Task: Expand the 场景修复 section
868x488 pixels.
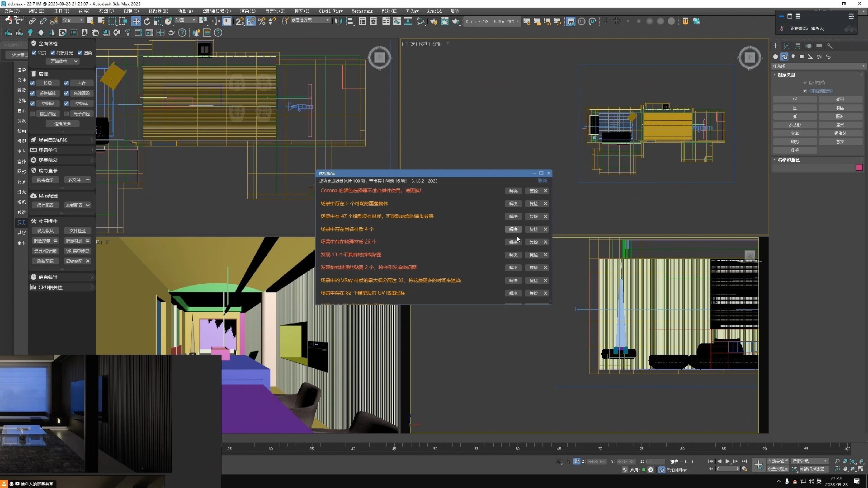Action: tap(62, 160)
